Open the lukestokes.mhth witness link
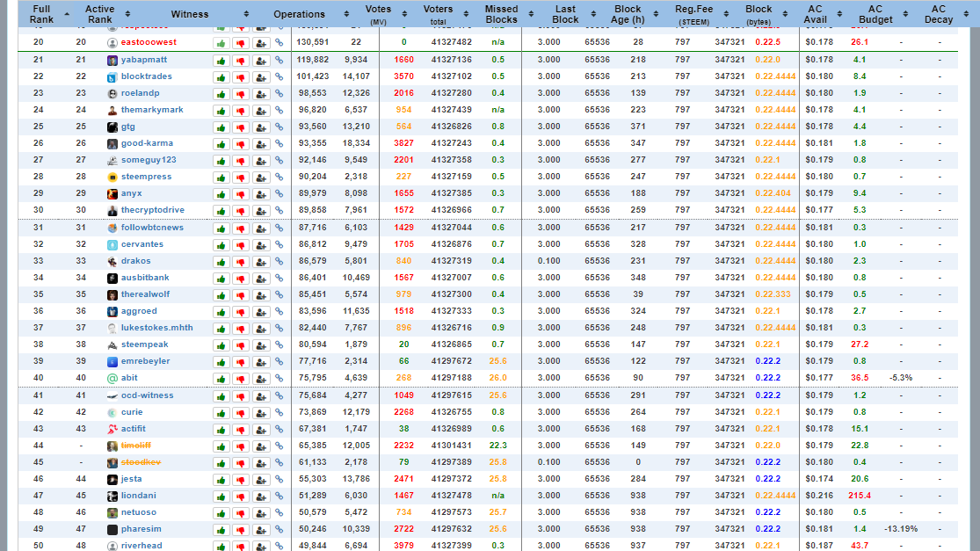This screenshot has height=551, width=980. click(x=156, y=328)
